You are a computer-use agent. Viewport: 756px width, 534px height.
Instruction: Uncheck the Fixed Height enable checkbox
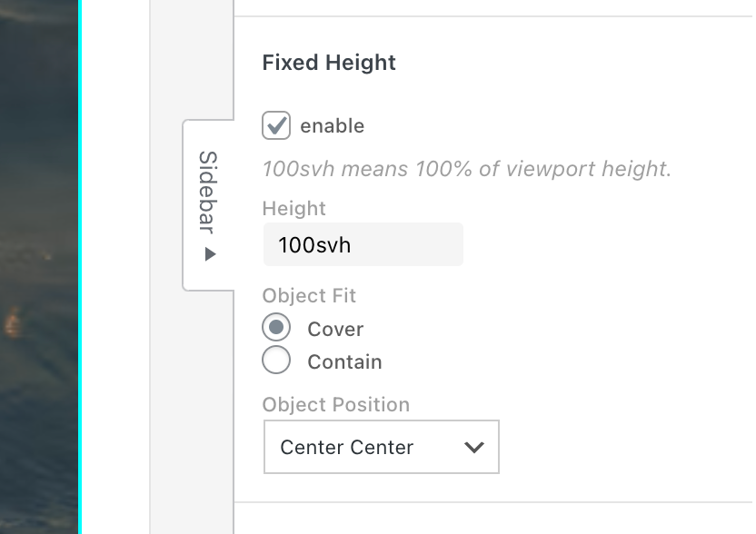(276, 125)
